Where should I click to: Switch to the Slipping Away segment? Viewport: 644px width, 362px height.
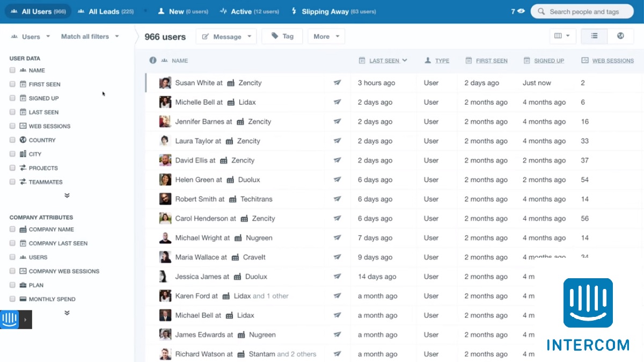pyautogui.click(x=333, y=11)
